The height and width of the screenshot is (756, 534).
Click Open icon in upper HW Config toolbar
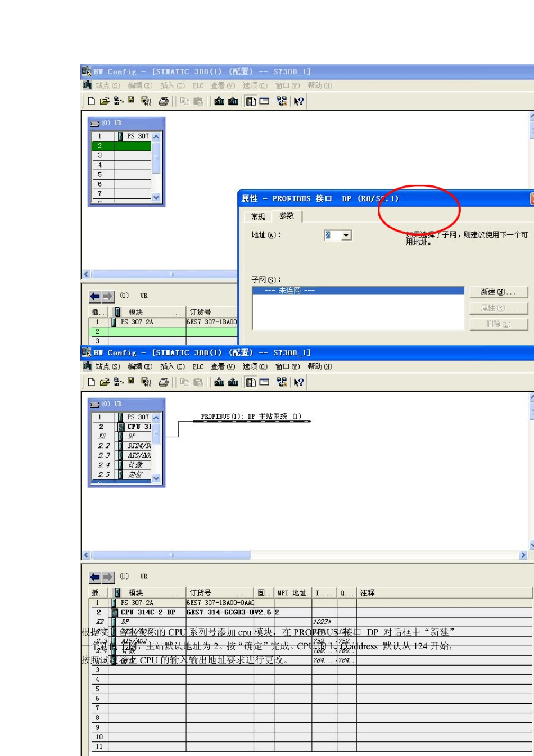point(105,101)
